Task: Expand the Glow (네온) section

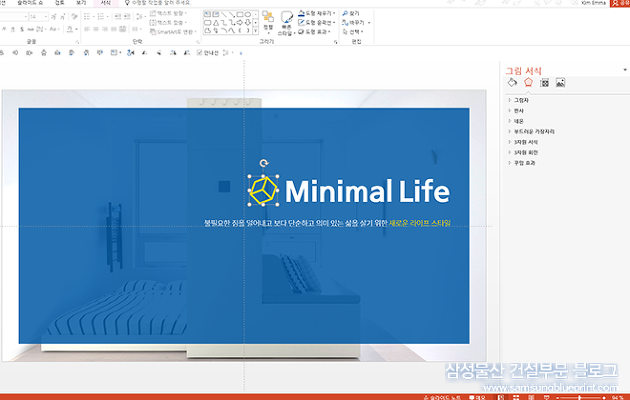Action: click(x=518, y=121)
